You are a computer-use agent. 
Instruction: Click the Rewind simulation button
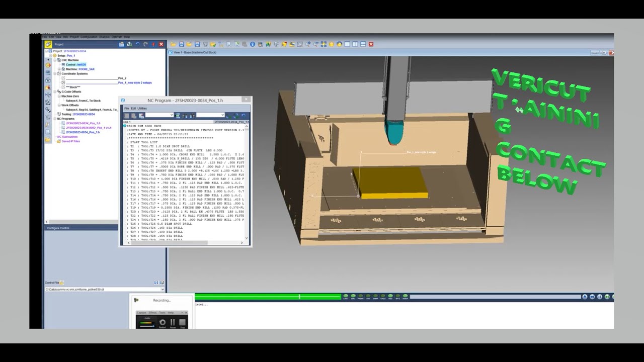tap(592, 297)
